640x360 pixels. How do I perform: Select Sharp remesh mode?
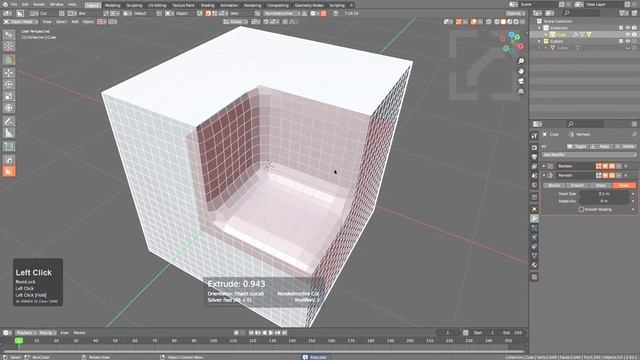pyautogui.click(x=600, y=185)
